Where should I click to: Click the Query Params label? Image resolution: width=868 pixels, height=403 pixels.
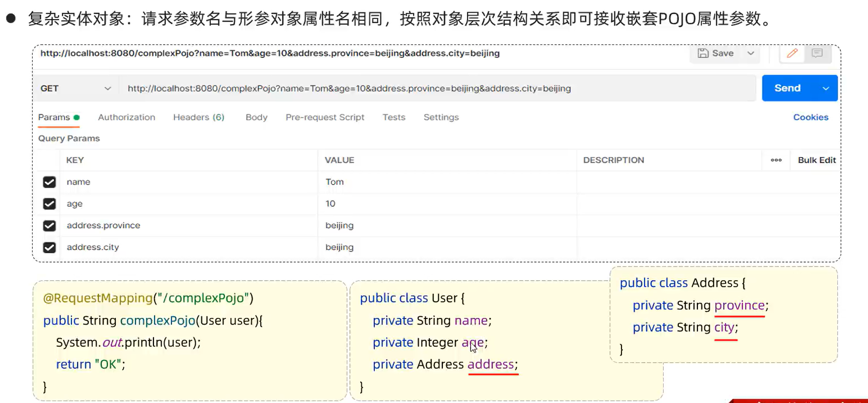tap(69, 138)
